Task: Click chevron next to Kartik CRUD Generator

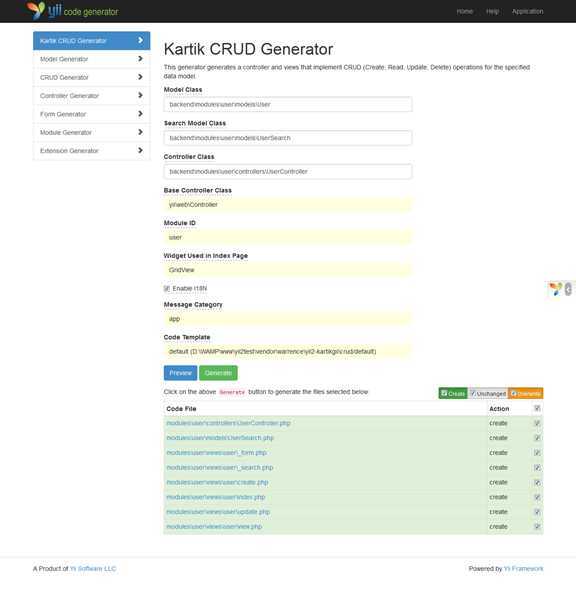Action: (x=140, y=40)
